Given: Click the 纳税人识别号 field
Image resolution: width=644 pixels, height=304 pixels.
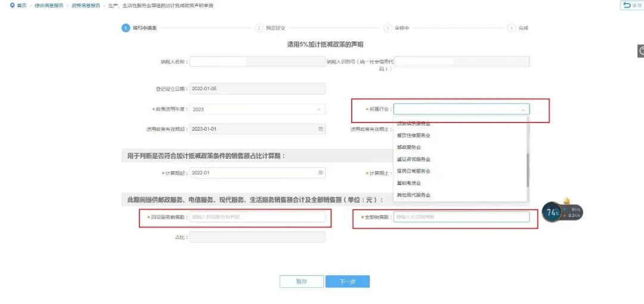Looking at the screenshot, I should 462,62.
